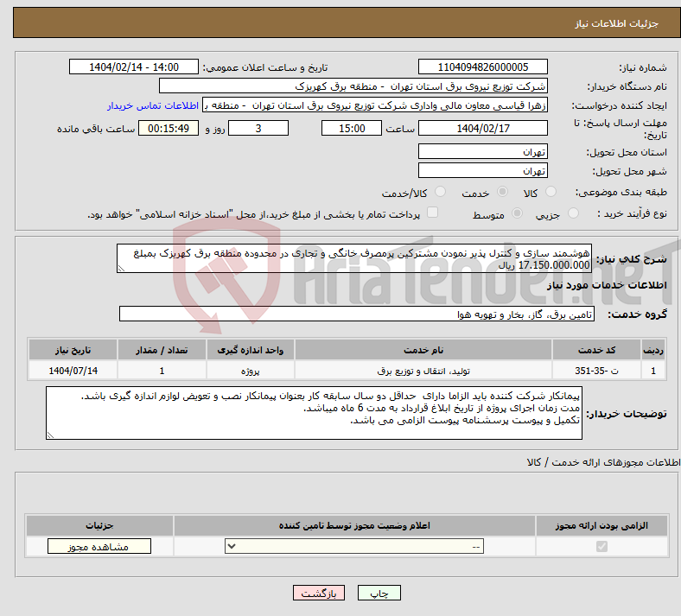Click the جزئیات اطلاعات نیاز page title
This screenshot has width=681, height=616.
pos(617,23)
